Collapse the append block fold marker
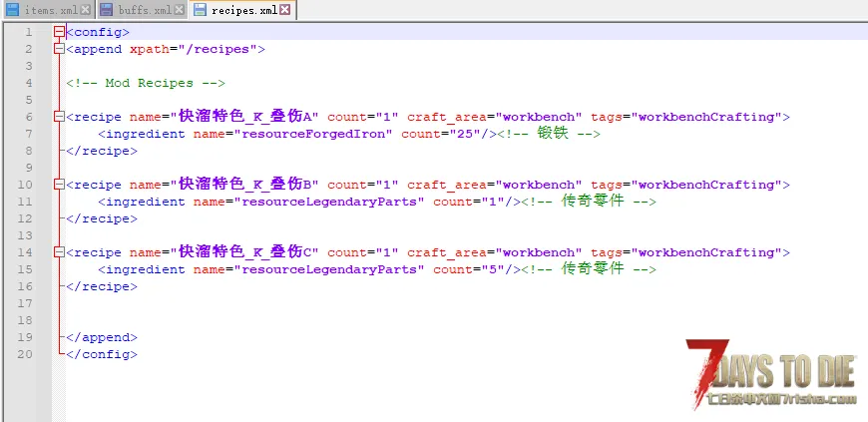 click(x=59, y=49)
